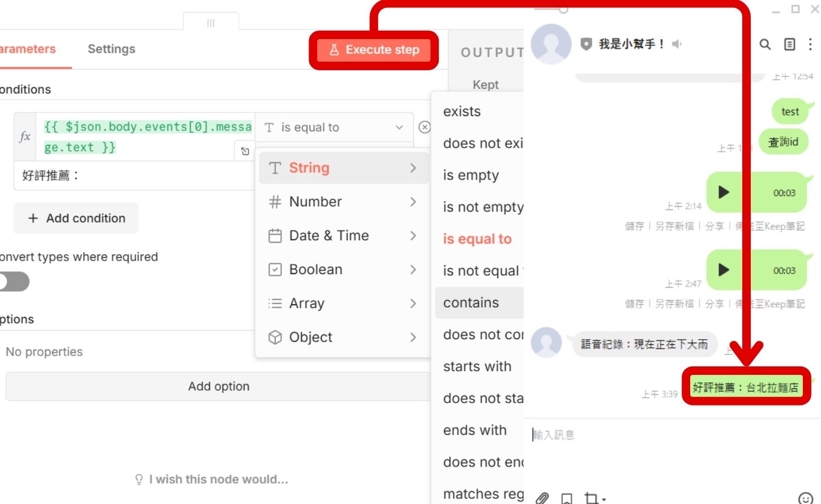Screen dimensions: 821x504
Task: Click the Add condition button
Action: click(x=76, y=219)
